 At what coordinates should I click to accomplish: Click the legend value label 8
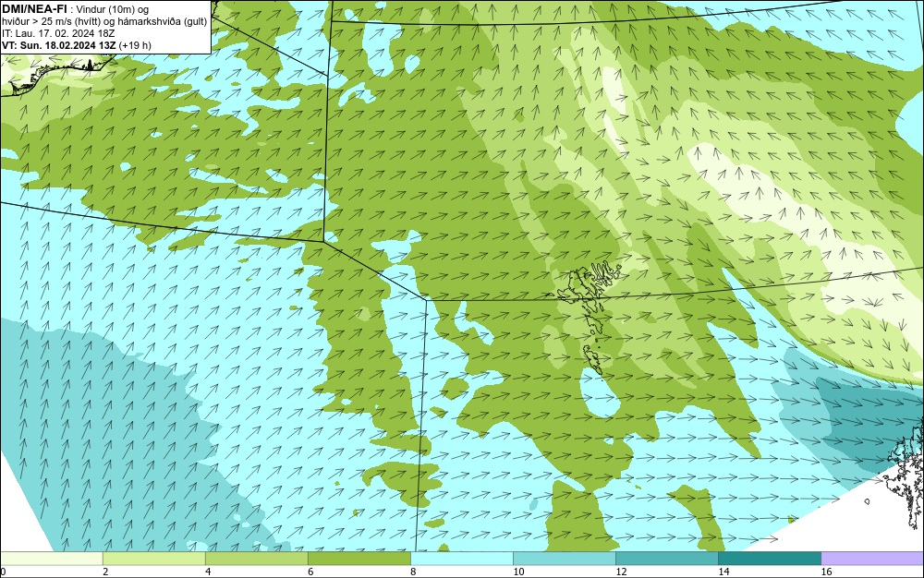tap(413, 572)
